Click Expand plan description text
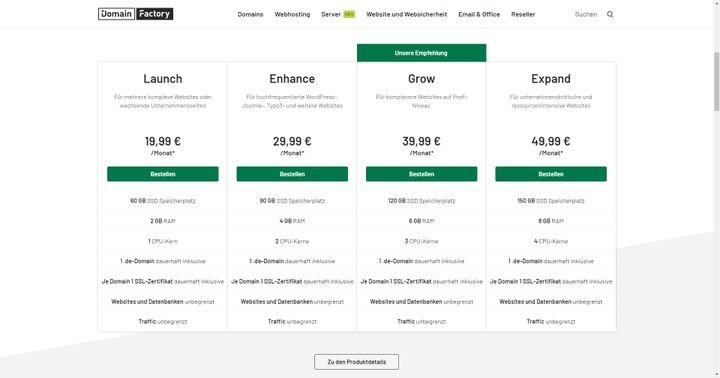 coord(551,101)
